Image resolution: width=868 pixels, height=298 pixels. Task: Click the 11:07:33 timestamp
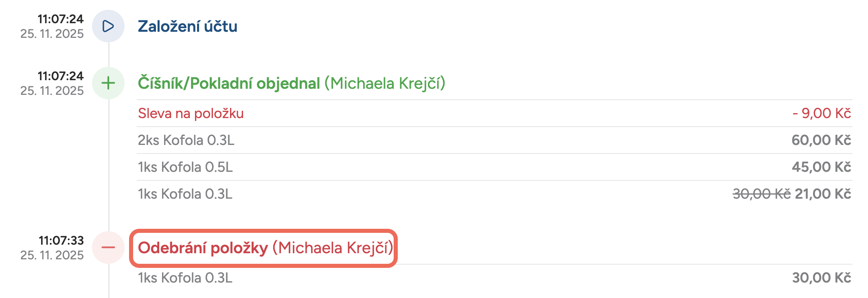pyautogui.click(x=61, y=241)
